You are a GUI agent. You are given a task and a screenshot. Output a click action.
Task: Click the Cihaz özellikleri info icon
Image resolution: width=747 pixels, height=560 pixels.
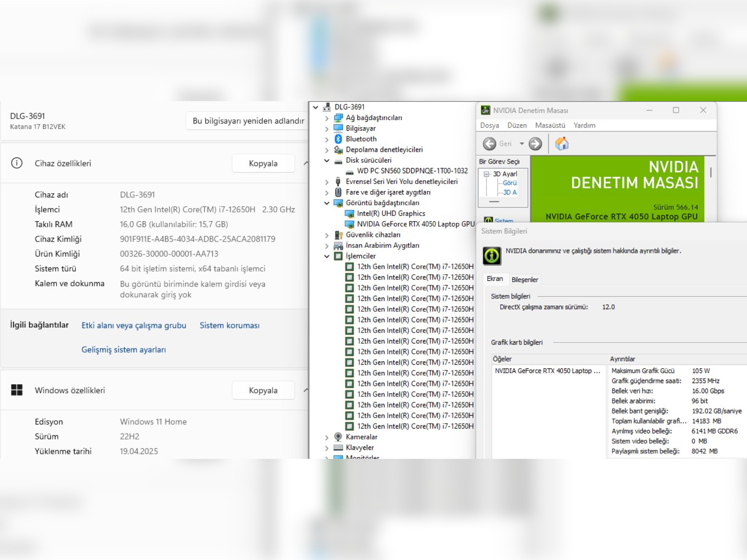coord(16,163)
